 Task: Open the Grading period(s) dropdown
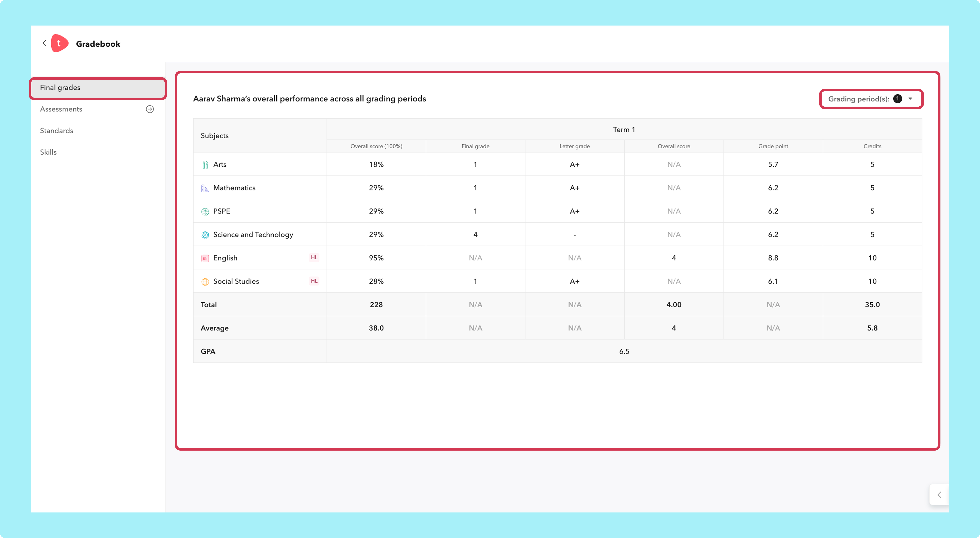pyautogui.click(x=871, y=99)
